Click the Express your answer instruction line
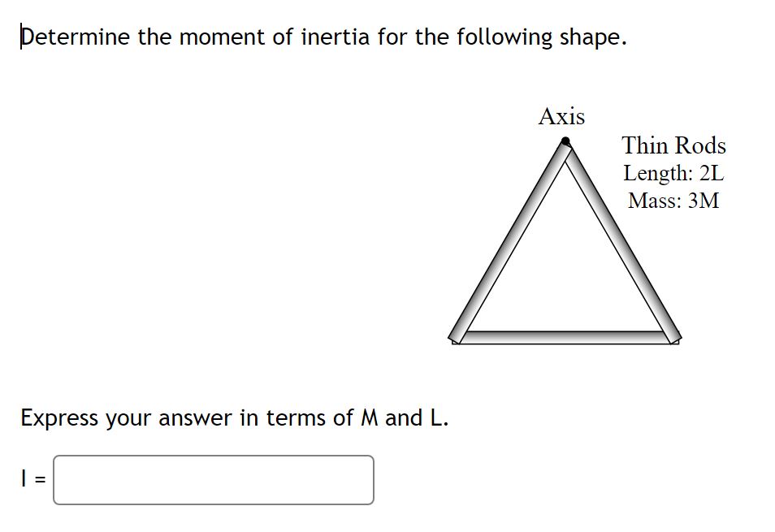The height and width of the screenshot is (532, 775). click(x=234, y=417)
